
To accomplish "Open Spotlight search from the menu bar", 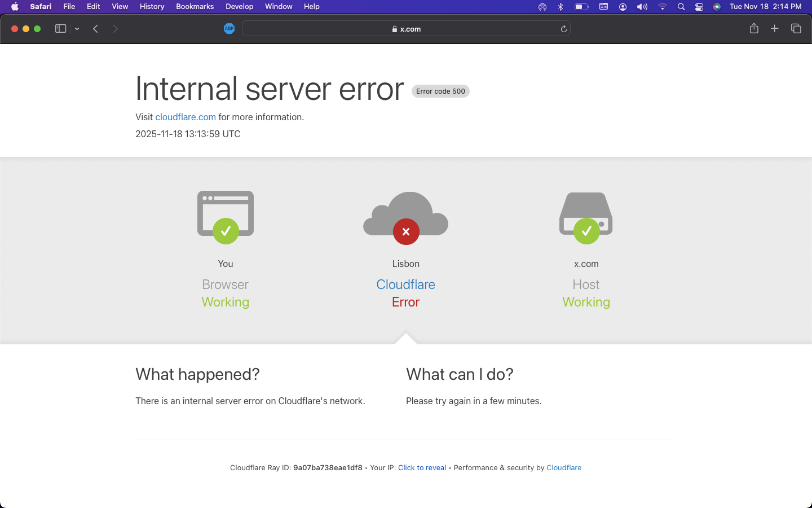I will point(681,6).
